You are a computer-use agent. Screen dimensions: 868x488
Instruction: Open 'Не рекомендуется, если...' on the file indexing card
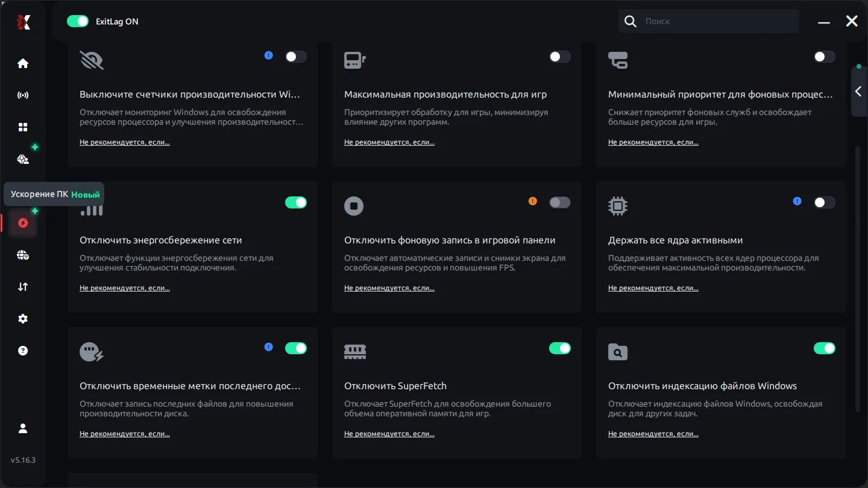pyautogui.click(x=653, y=434)
